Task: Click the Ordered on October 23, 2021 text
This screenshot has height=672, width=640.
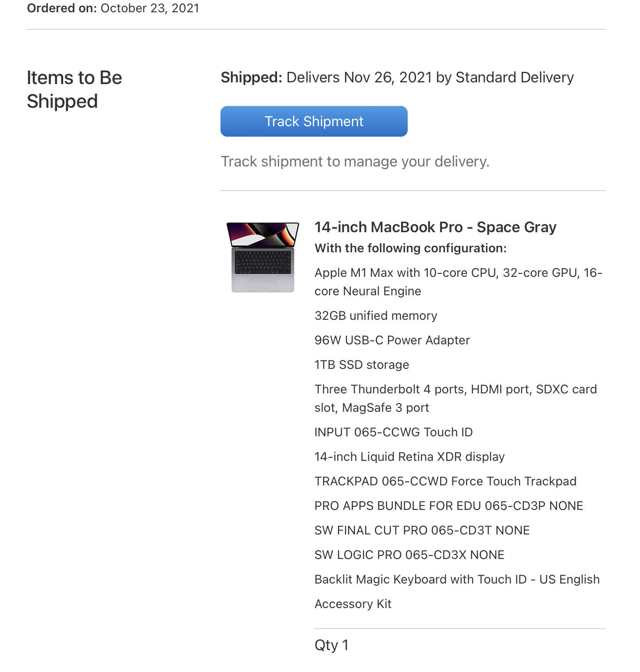Action: (113, 8)
